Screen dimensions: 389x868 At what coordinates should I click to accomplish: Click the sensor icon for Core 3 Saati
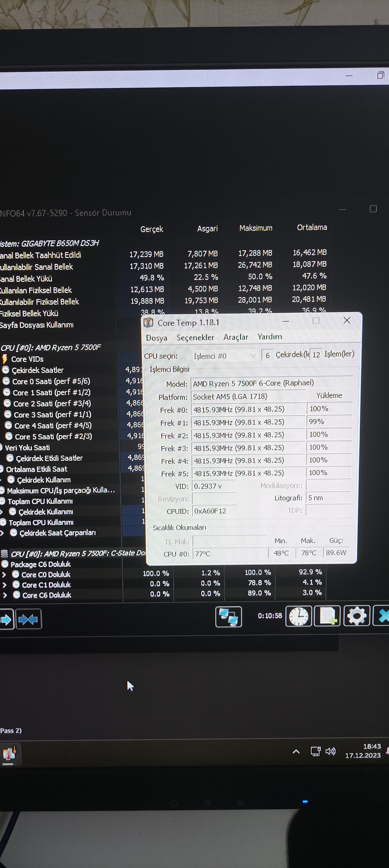(8, 414)
